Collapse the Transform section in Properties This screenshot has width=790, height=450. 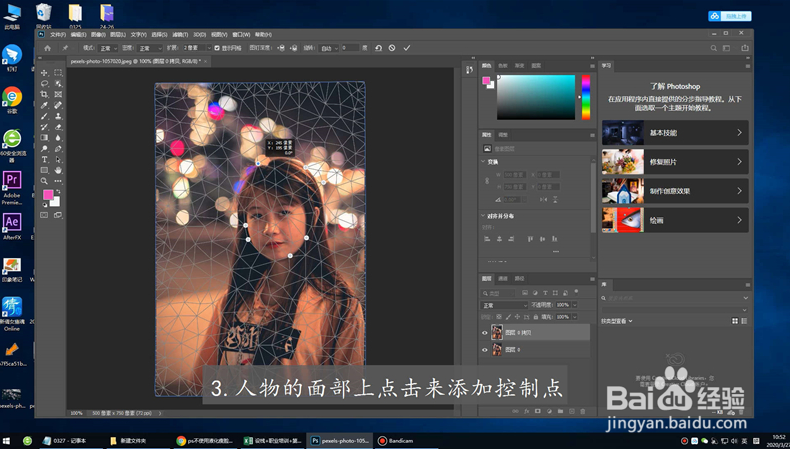click(x=484, y=162)
